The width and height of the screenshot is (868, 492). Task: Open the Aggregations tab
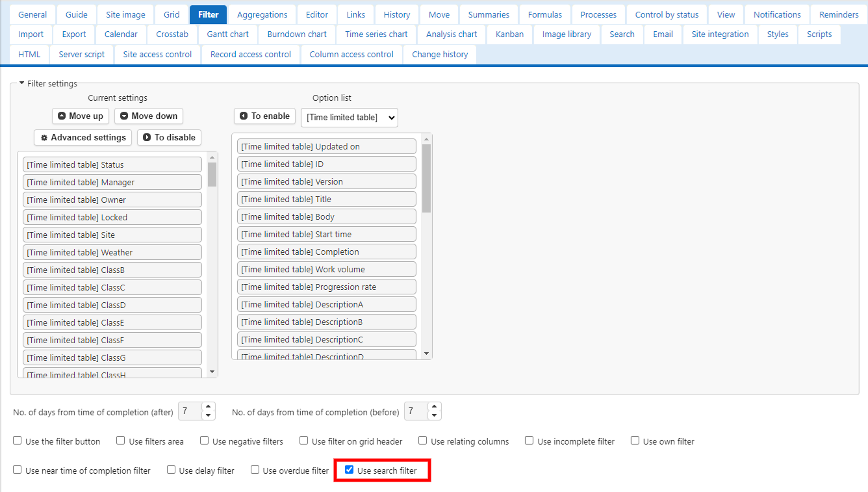pos(262,14)
